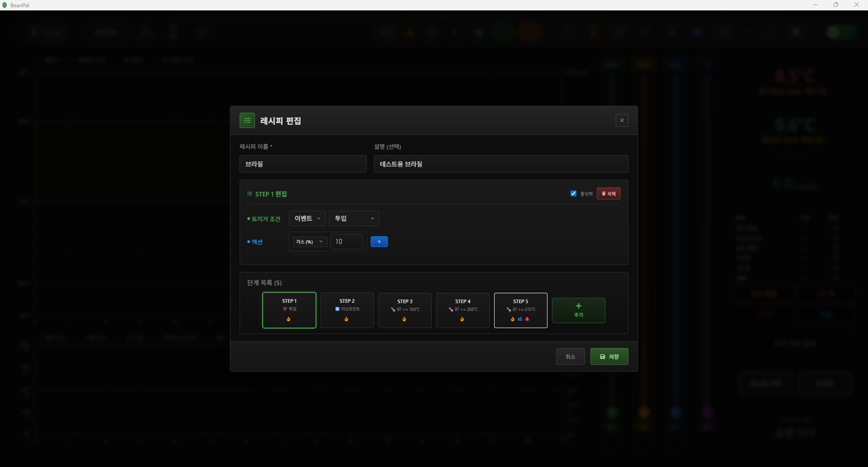Click the recipe edit list icon in header

247,120
